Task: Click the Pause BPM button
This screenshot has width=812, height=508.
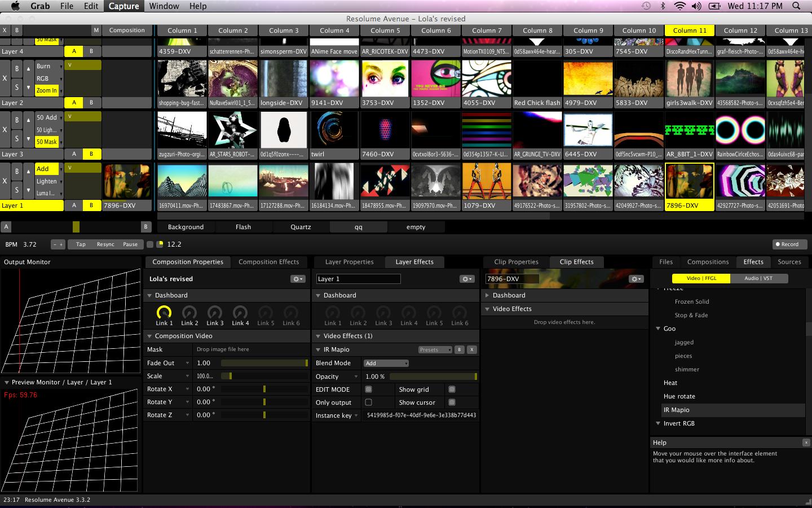Action: (x=130, y=244)
